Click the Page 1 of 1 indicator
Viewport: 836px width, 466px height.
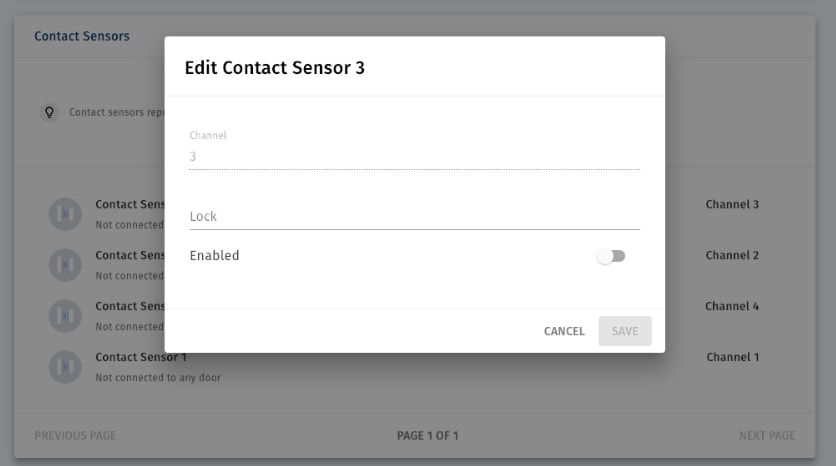(428, 436)
